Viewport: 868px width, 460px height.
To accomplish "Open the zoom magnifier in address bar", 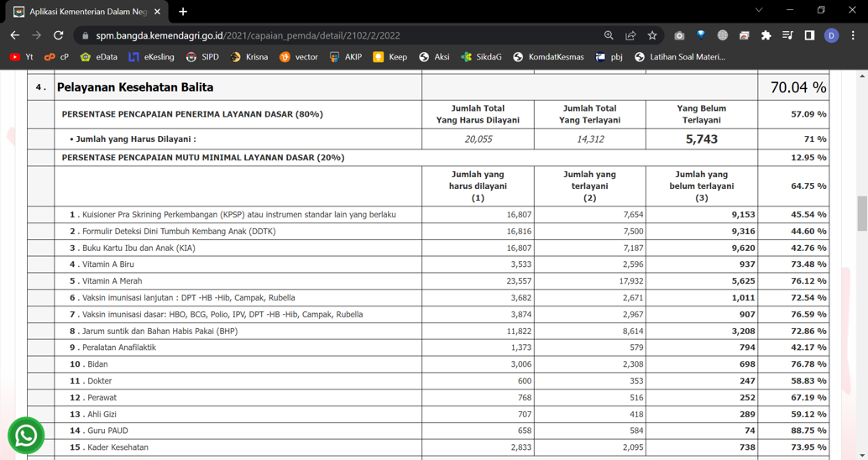I will point(609,35).
